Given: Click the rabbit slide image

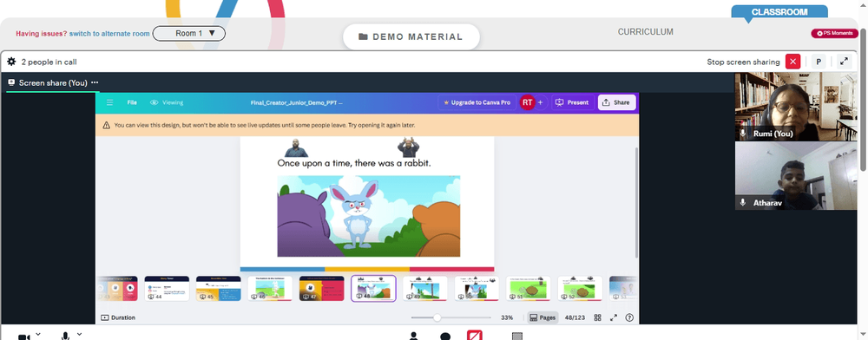Looking at the screenshot, I should [x=368, y=216].
